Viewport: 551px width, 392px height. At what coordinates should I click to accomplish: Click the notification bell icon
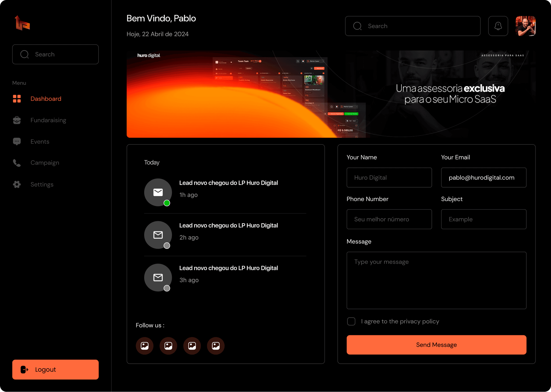tap(498, 26)
